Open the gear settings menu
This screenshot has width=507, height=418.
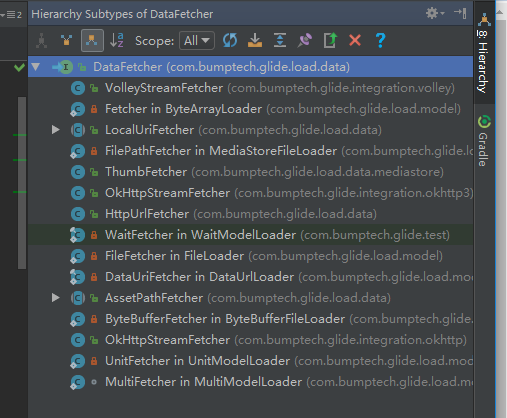tap(435, 13)
